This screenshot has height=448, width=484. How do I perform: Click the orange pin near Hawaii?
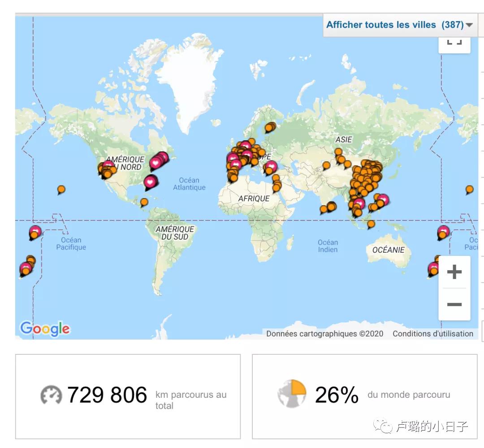tap(61, 189)
